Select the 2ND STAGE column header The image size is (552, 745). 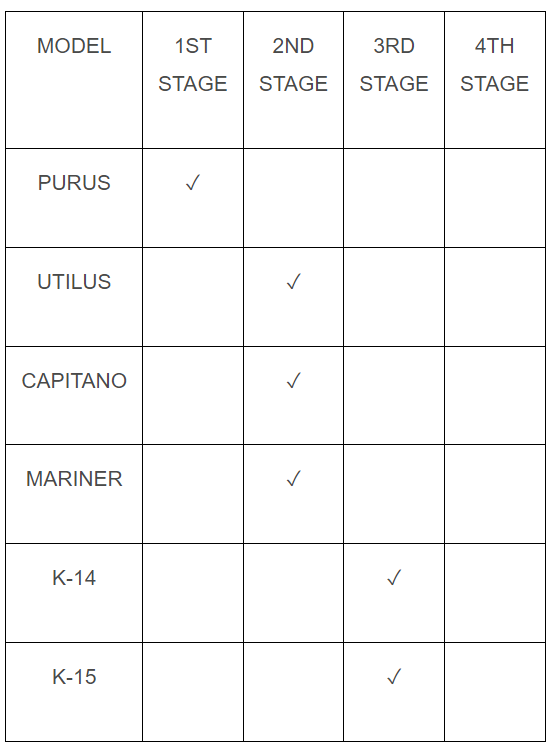click(294, 65)
